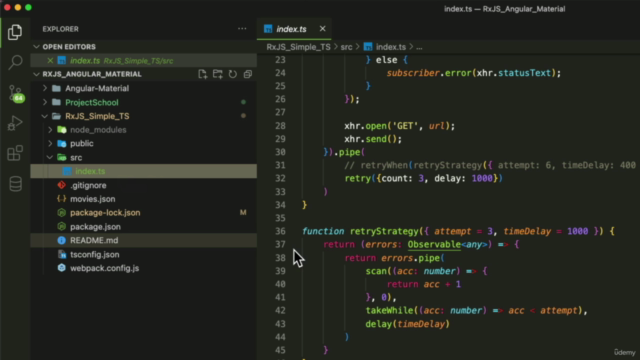
Task: Click src in the breadcrumb
Action: [x=346, y=47]
